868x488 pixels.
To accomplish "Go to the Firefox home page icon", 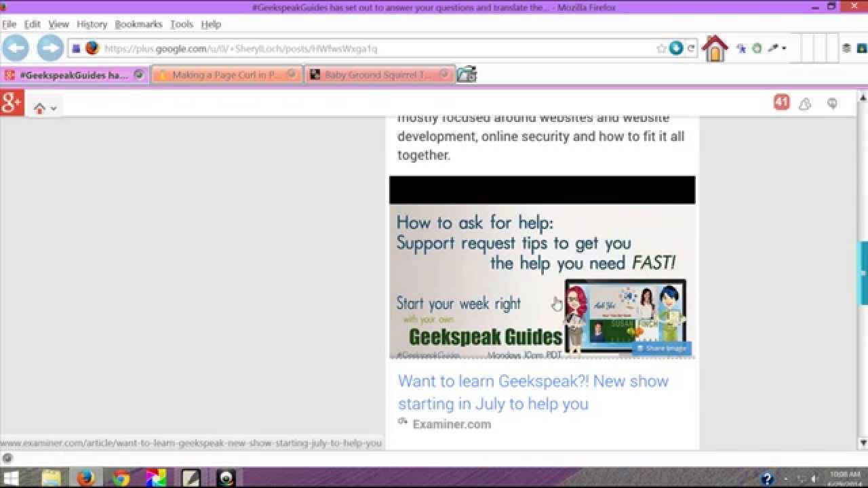I will pos(715,49).
